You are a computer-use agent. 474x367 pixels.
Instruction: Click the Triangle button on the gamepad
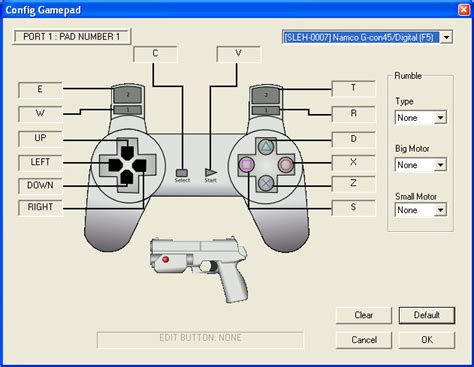[x=266, y=147]
